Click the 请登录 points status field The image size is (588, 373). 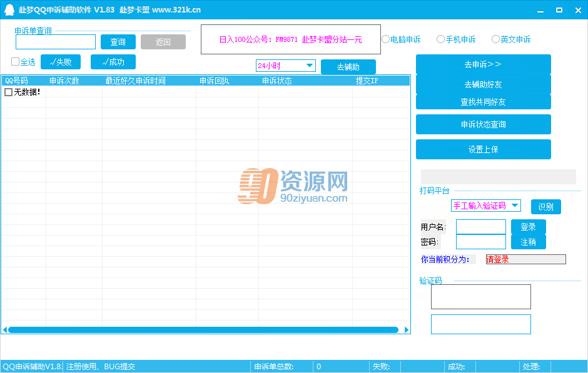coord(525,259)
